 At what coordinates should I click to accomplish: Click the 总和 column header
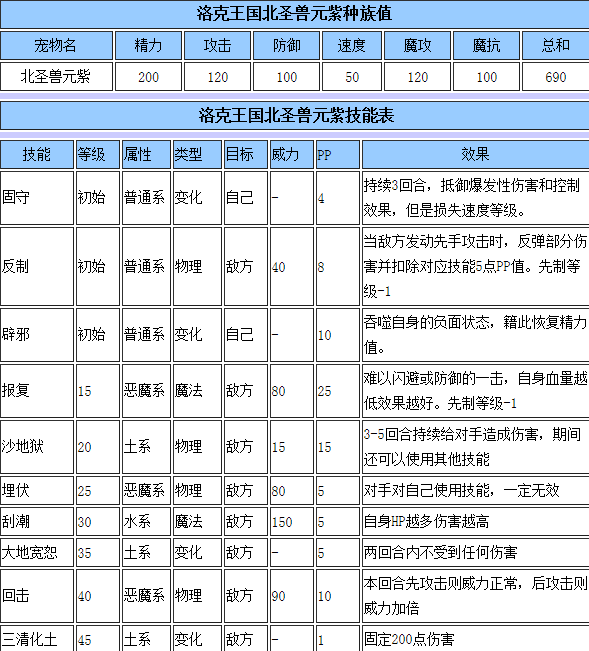click(x=555, y=46)
